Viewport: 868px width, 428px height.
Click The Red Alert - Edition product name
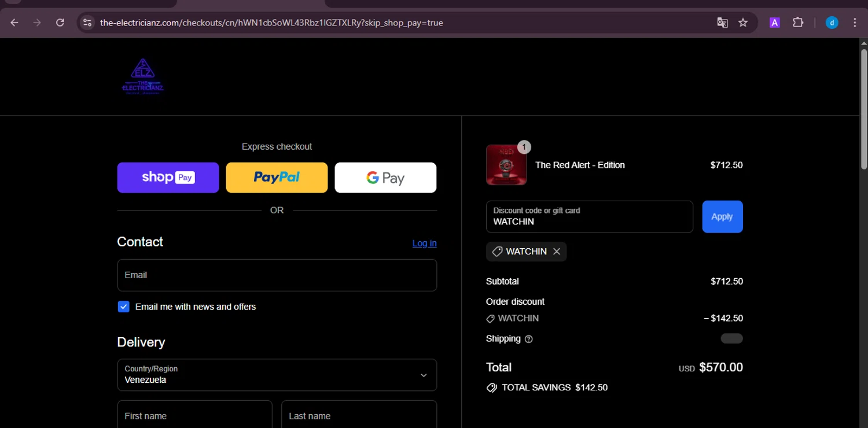coord(580,165)
